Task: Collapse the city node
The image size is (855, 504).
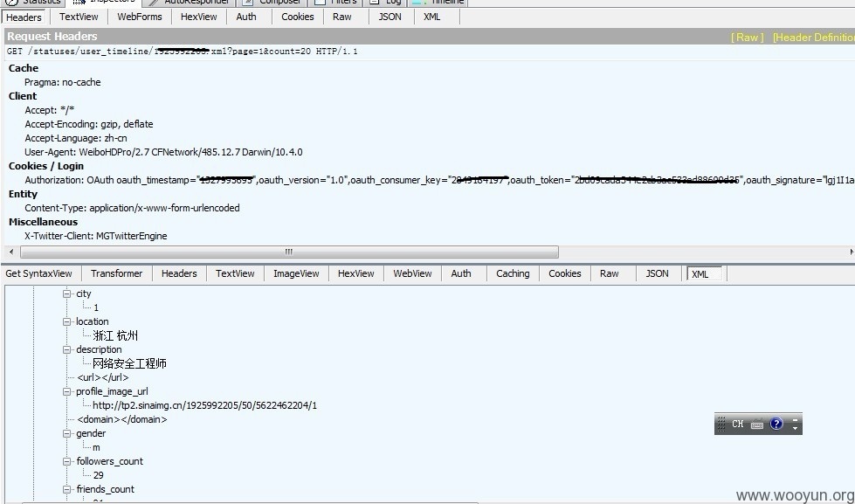Action: [67, 293]
